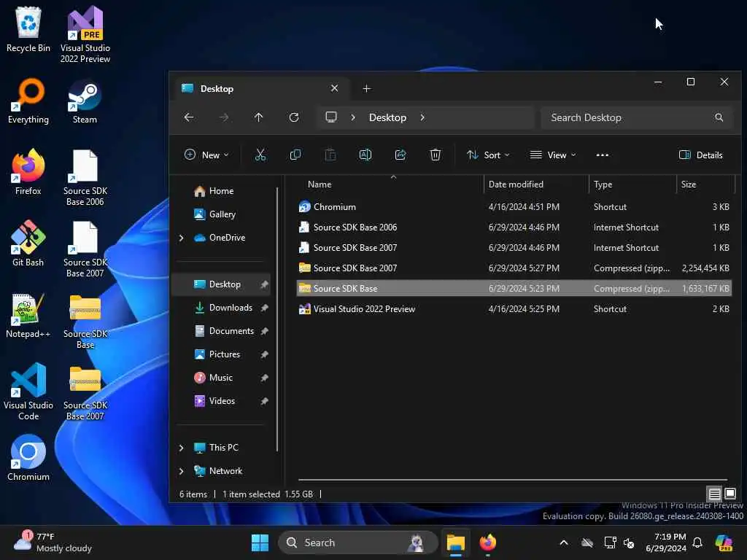Go back with the left arrow button
Screen dimensions: 747x560
pos(189,117)
